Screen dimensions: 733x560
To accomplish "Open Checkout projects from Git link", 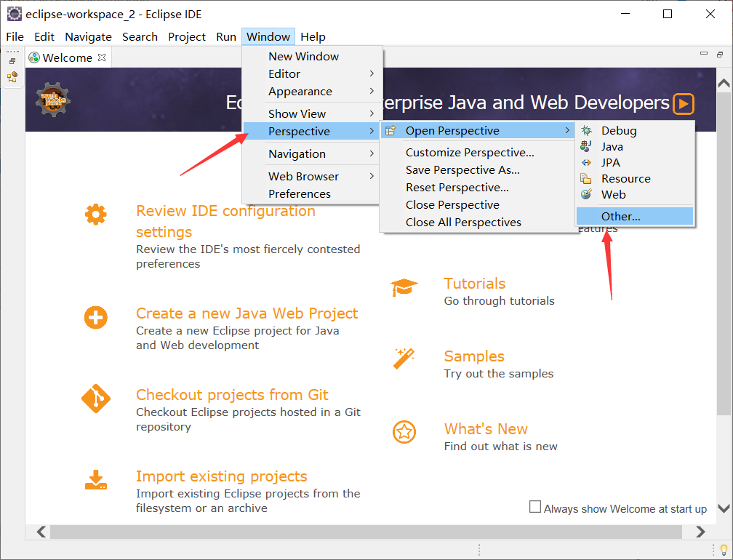I will (232, 395).
